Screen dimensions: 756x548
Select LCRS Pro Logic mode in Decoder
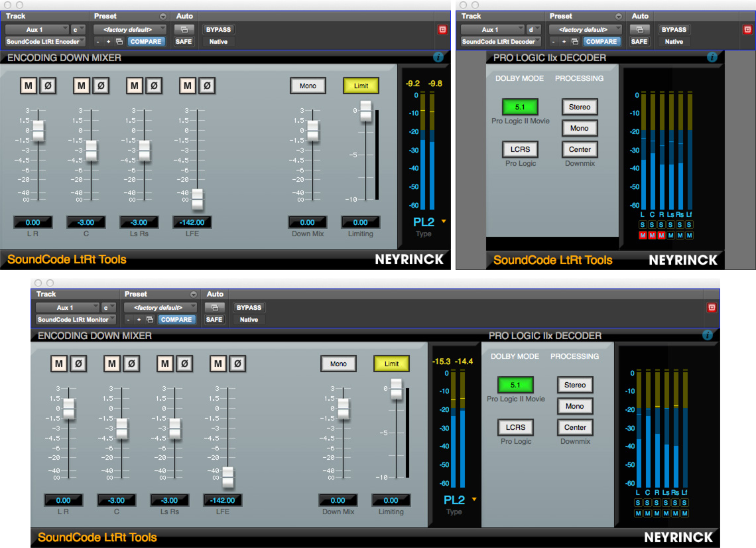coord(520,149)
